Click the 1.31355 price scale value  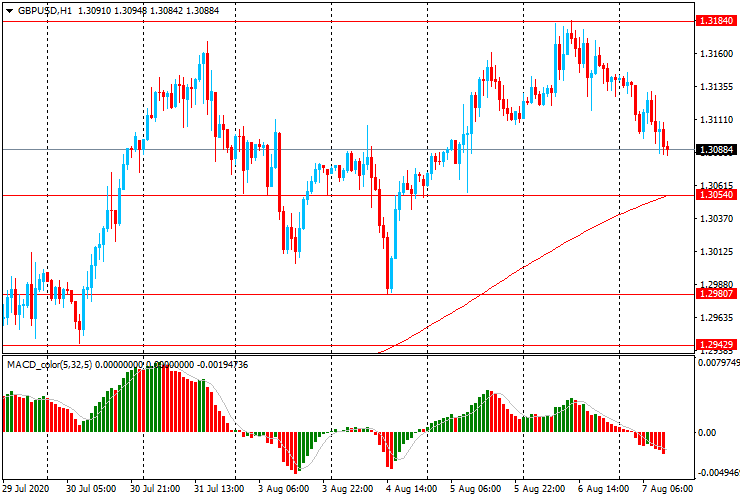click(x=716, y=86)
